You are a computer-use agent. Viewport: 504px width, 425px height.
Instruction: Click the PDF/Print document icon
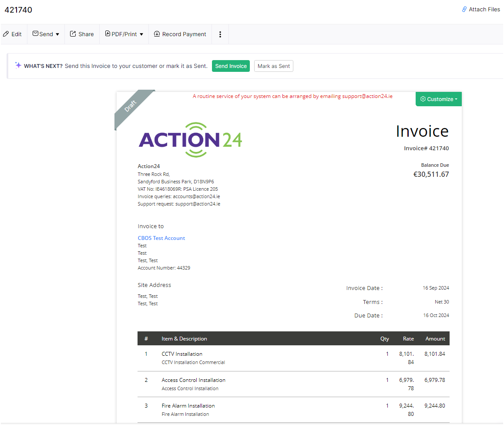coord(108,34)
